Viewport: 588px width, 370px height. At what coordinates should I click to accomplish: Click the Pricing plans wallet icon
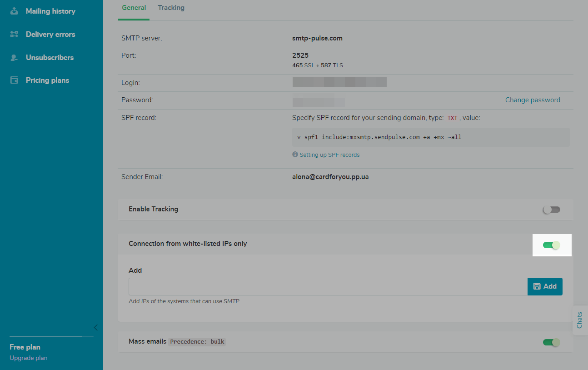click(14, 80)
